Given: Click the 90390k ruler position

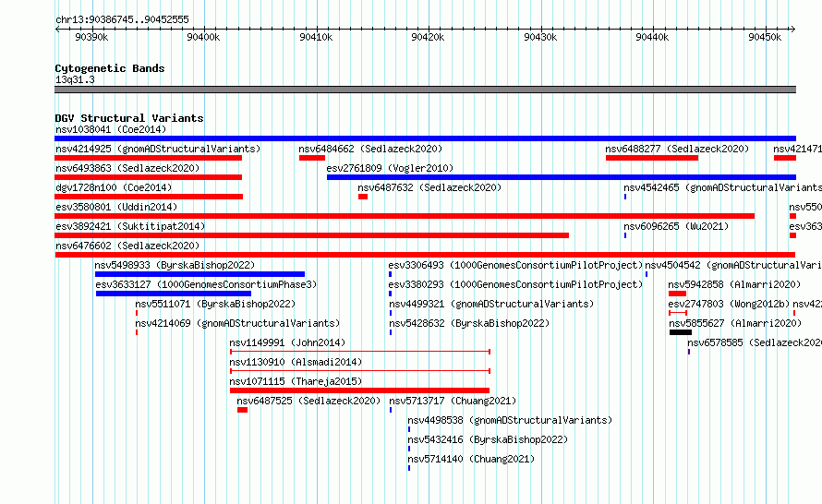Looking at the screenshot, I should [x=91, y=37].
